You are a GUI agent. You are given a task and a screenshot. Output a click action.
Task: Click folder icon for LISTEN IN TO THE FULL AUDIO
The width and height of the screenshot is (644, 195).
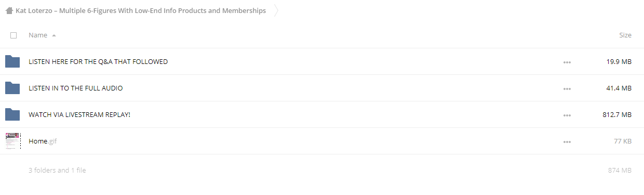12,88
